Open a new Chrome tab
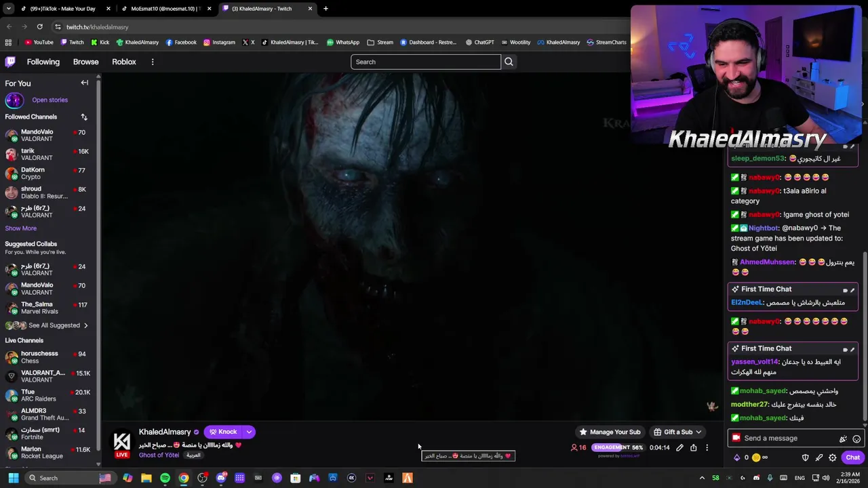The height and width of the screenshot is (488, 868). click(325, 9)
